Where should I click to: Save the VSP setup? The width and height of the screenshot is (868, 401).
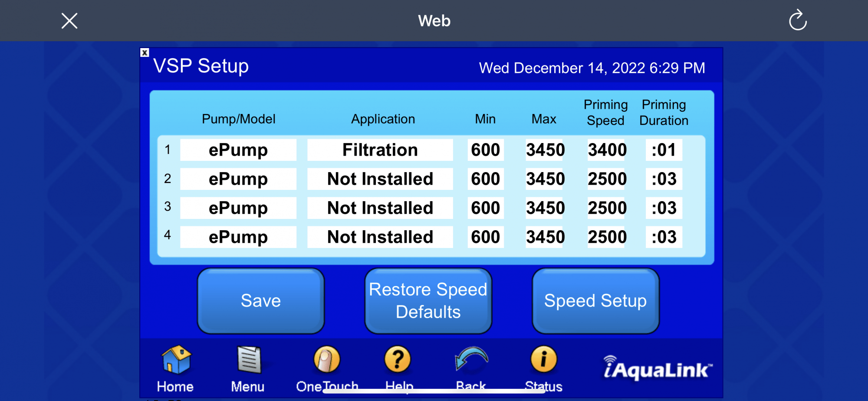[x=261, y=301]
